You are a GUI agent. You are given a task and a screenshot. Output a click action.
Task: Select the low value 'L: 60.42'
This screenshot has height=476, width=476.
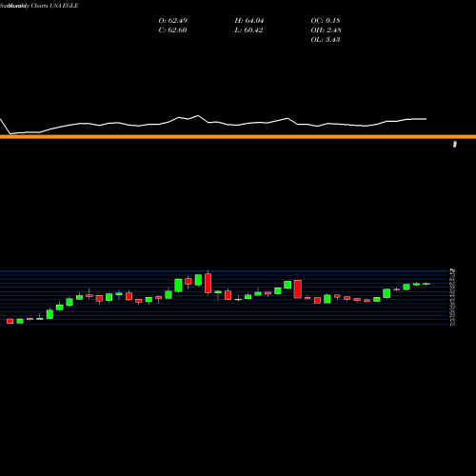[x=248, y=30]
